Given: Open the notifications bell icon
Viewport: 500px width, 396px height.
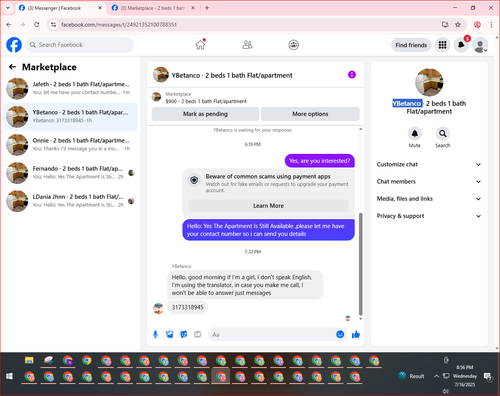Looking at the screenshot, I should tap(461, 45).
